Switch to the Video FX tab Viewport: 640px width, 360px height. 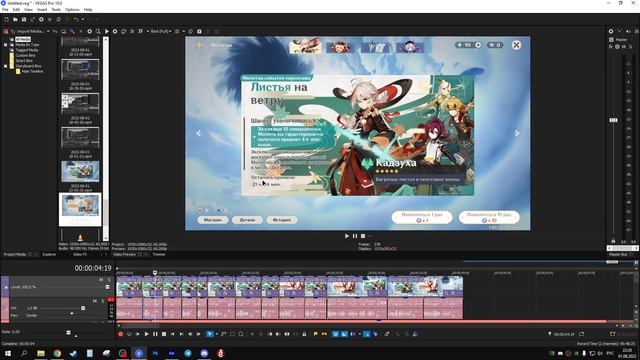tap(80, 254)
